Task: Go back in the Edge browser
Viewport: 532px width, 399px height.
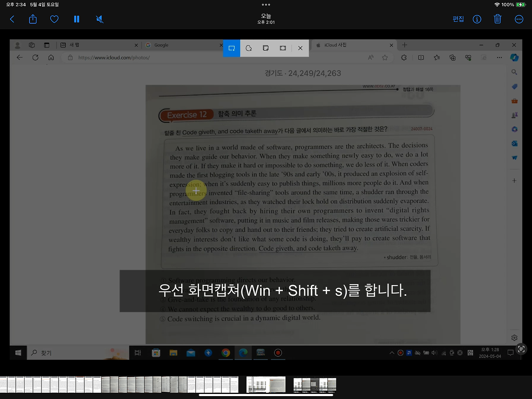Action: tap(20, 57)
